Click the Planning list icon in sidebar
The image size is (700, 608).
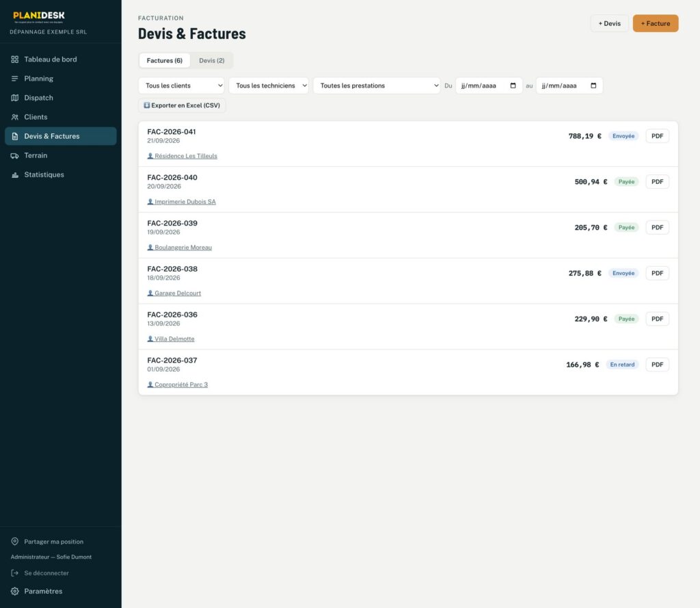[x=15, y=79]
